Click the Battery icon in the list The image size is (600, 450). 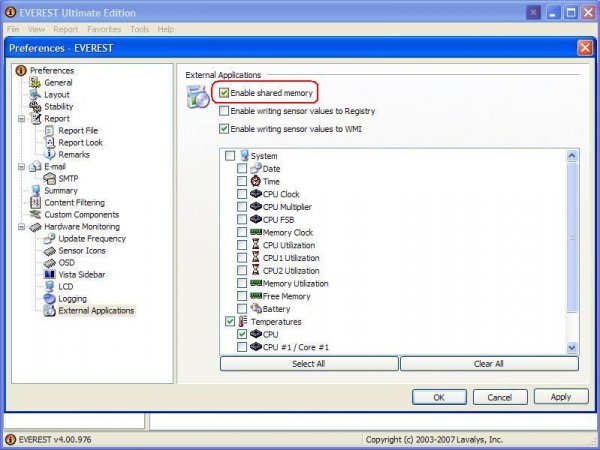[256, 308]
